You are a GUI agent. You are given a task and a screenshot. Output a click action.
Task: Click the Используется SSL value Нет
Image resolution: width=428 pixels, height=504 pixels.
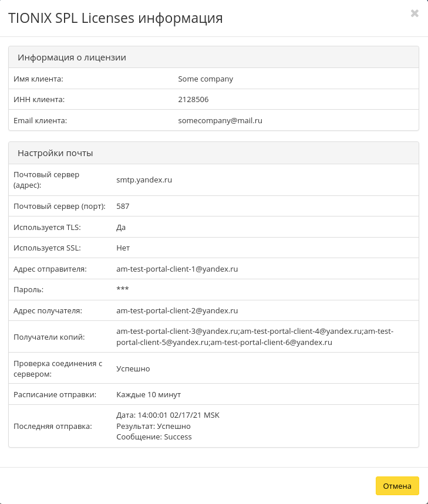pos(123,248)
